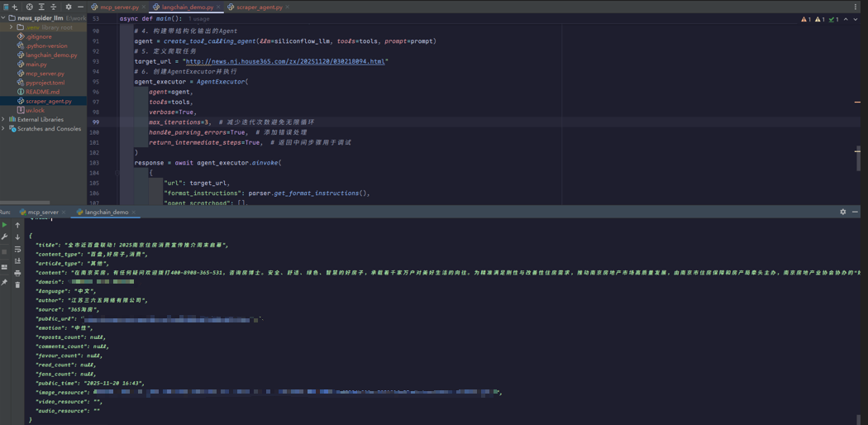Viewport: 868px width, 425px height.
Task: Click the "emotion" line in console output
Action: tap(64, 328)
